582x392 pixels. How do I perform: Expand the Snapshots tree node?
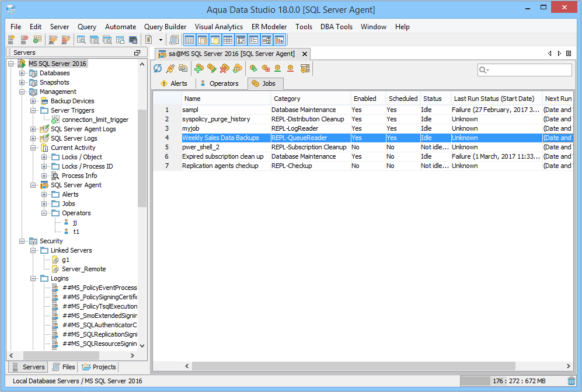tap(22, 82)
